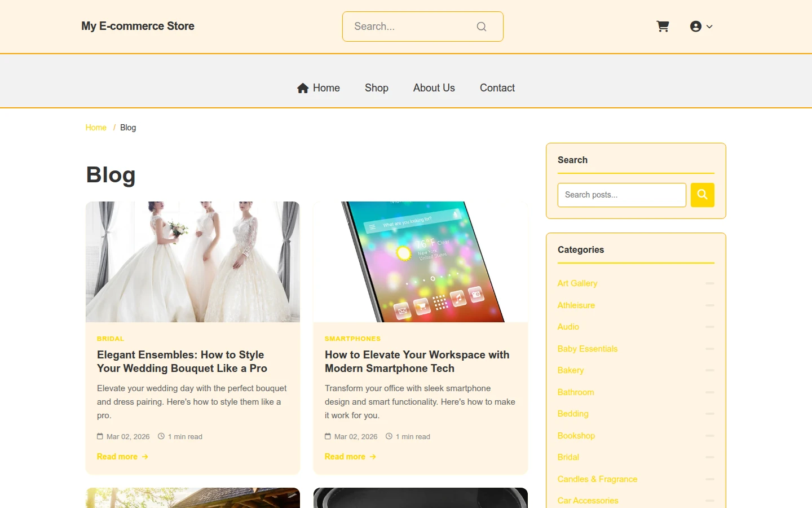This screenshot has height=508, width=812.
Task: Click the "Blog" page heading
Action: [111, 175]
